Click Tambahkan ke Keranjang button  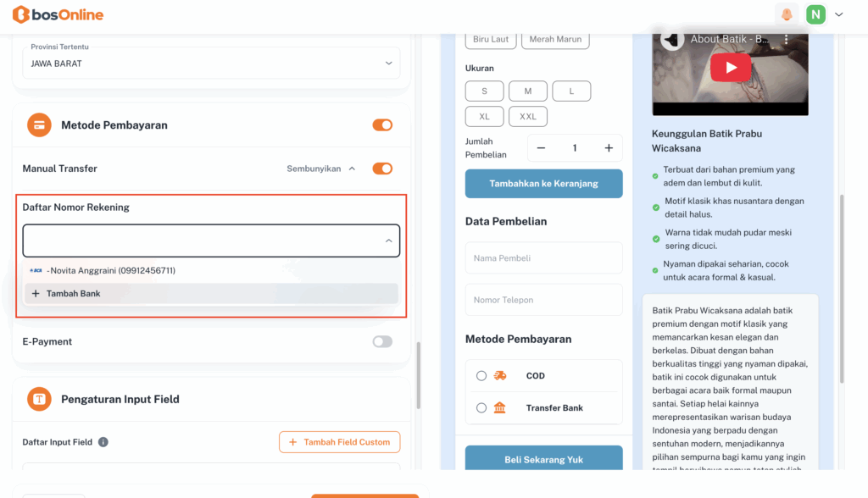point(543,184)
